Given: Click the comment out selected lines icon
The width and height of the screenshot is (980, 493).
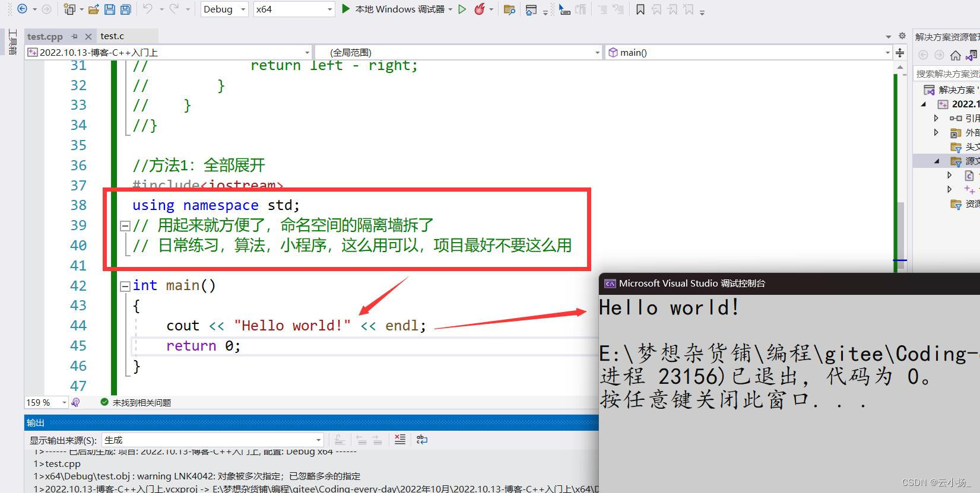Looking at the screenshot, I should coord(602,9).
